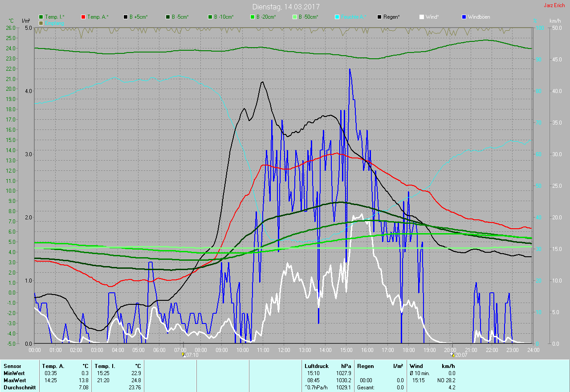The width and height of the screenshot is (570, 392).
Task: Click the Jarz Erich author text
Action: pyautogui.click(x=554, y=5)
